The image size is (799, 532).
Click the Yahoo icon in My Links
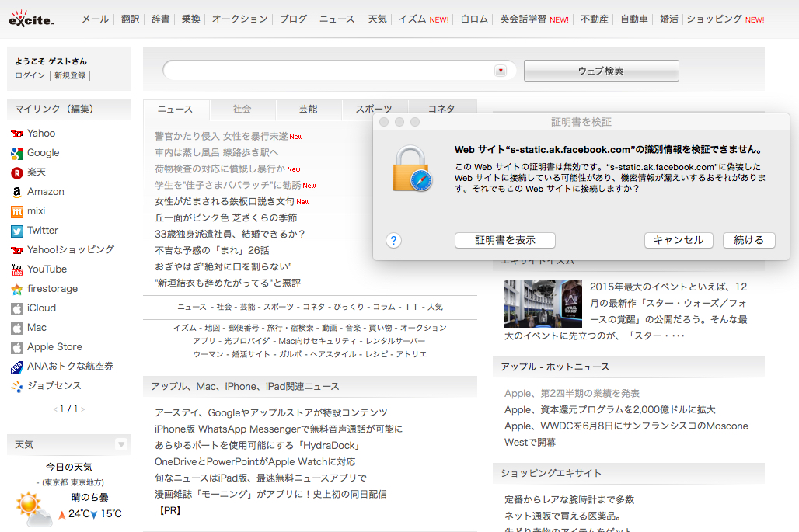17,134
